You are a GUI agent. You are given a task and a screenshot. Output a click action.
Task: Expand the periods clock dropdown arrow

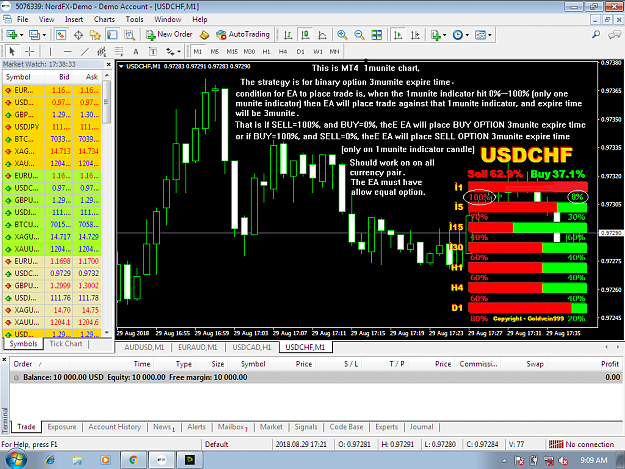tap(467, 35)
